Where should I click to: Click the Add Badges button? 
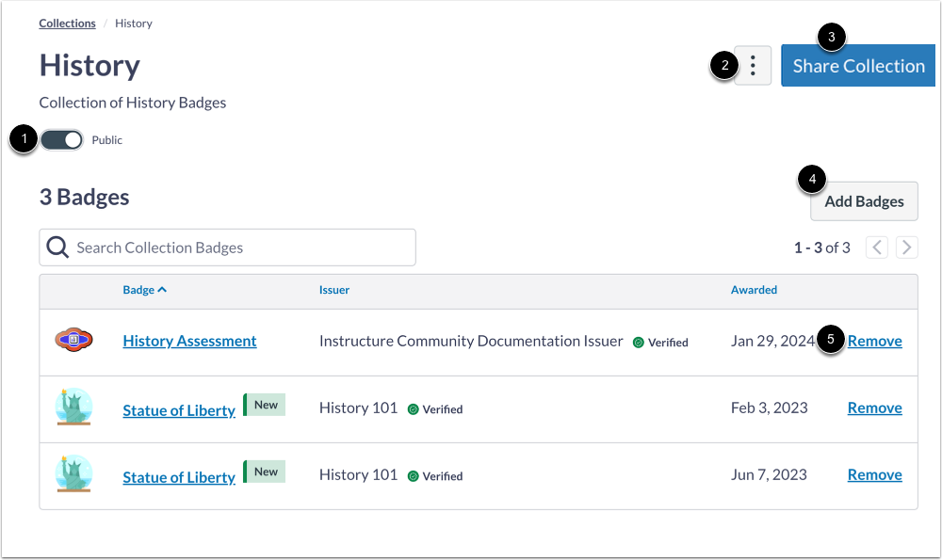point(864,200)
